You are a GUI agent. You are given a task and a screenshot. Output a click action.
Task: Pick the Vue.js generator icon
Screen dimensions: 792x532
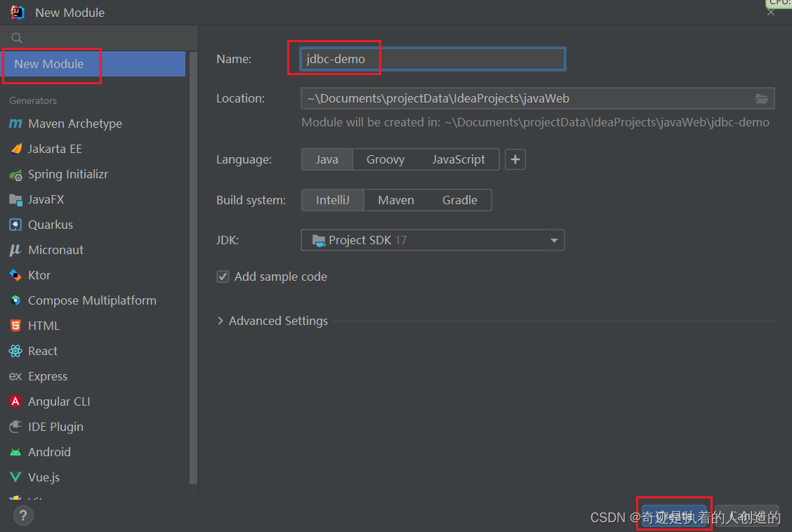pyautogui.click(x=15, y=477)
